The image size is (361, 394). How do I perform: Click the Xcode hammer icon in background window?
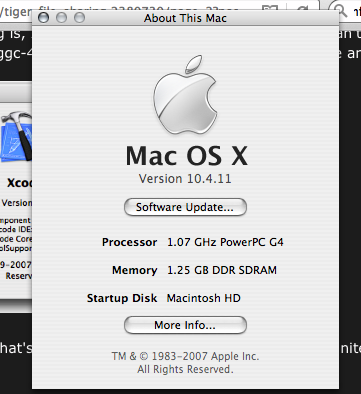[x=16, y=137]
